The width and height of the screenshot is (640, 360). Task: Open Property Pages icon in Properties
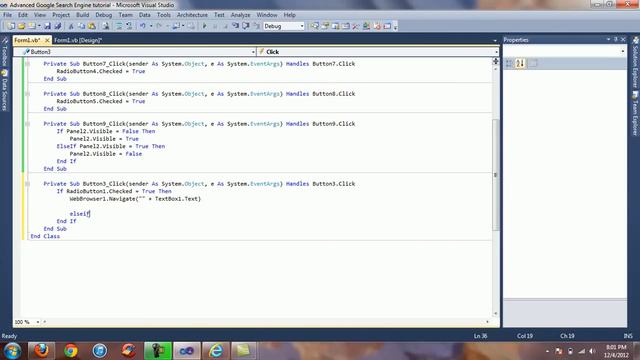(x=533, y=63)
